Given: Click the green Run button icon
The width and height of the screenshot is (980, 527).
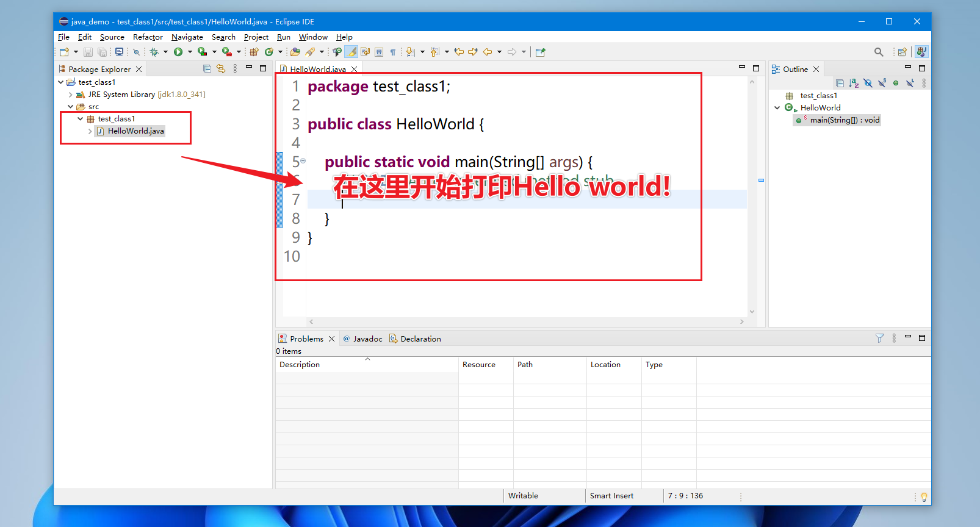Looking at the screenshot, I should point(178,52).
